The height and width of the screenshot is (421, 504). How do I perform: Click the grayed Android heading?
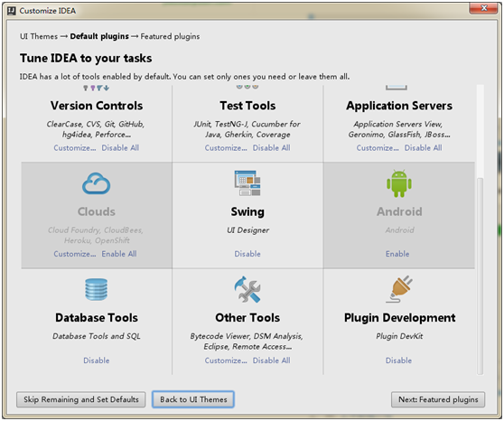click(x=399, y=211)
